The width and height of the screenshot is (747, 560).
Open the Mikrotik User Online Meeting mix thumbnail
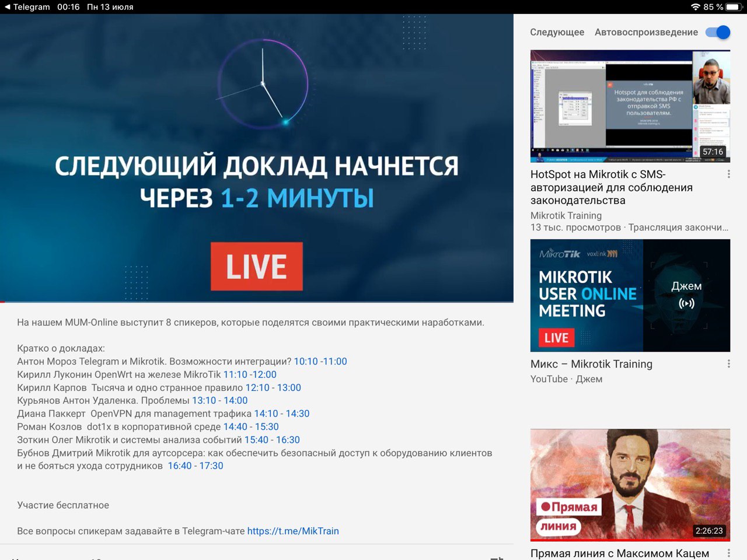pos(630,296)
